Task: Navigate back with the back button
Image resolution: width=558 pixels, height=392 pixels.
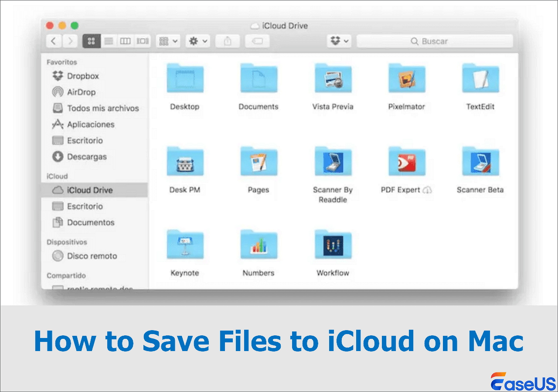Action: pyautogui.click(x=53, y=41)
